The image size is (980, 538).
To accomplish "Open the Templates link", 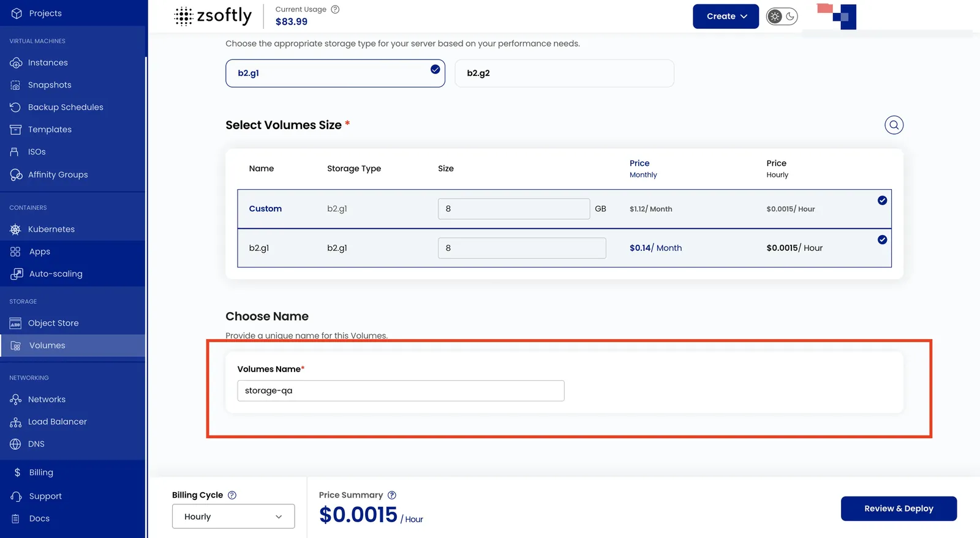I will 50,130.
